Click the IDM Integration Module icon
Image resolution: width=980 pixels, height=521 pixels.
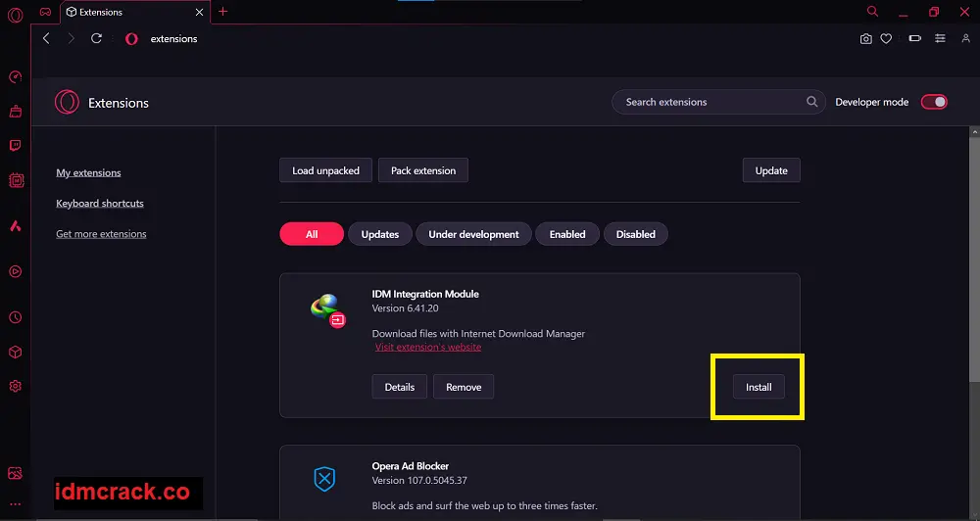pos(327,310)
